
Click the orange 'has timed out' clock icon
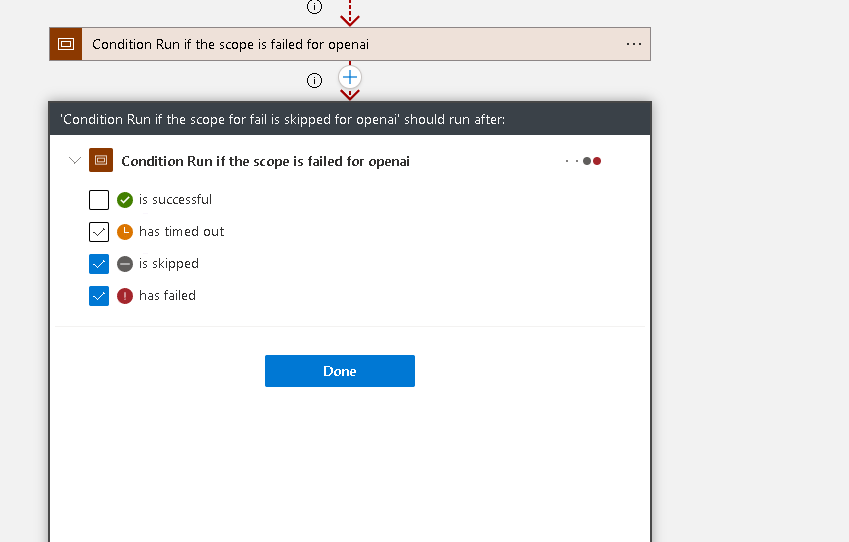point(125,232)
